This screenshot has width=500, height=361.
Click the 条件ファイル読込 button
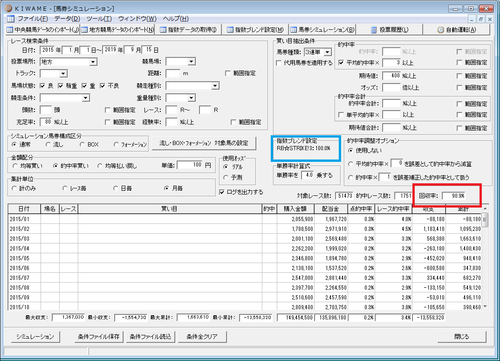pyautogui.click(x=151, y=337)
